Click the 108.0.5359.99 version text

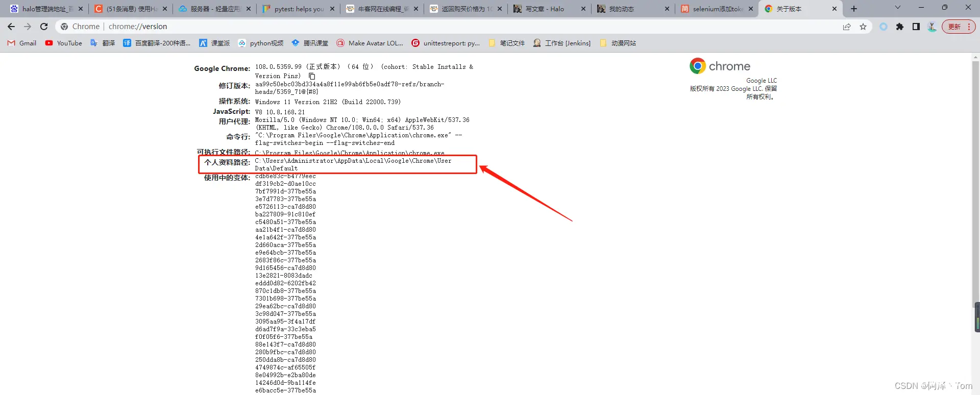(x=278, y=67)
